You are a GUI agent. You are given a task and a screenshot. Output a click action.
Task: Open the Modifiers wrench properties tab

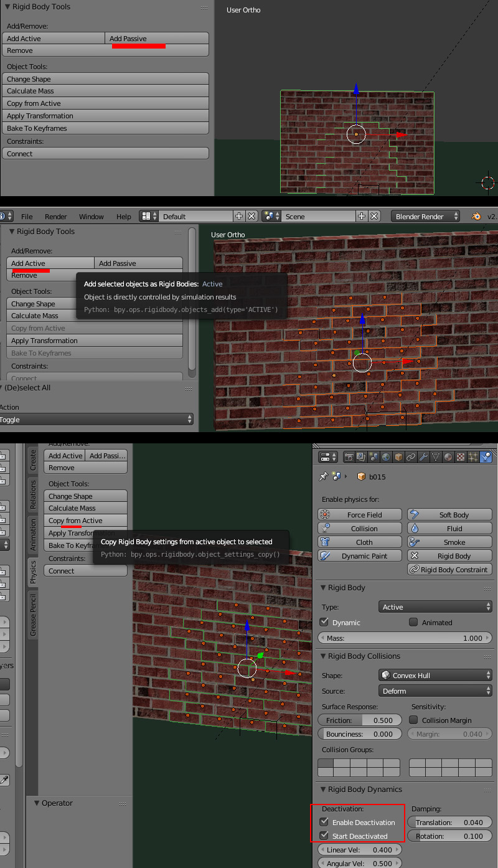pos(423,457)
